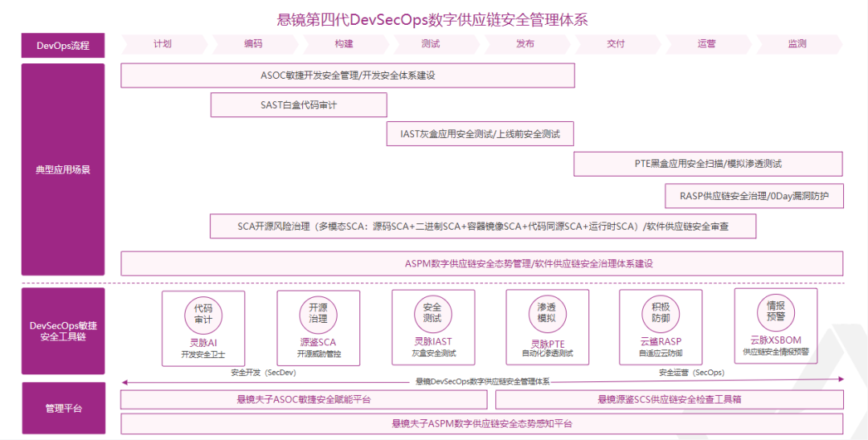Screen dimensions: 868x440
Task: Click the 开发安全卫士 subtitle
Action: point(203,355)
